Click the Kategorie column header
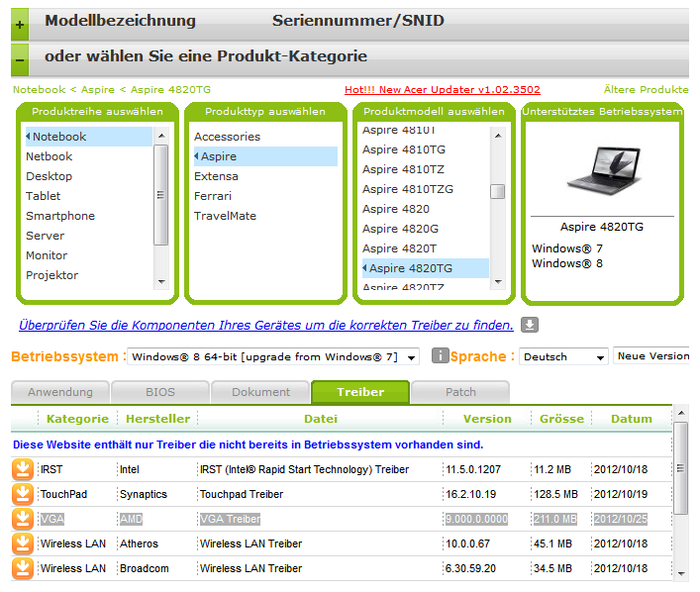The width and height of the screenshot is (700, 592). click(x=77, y=419)
